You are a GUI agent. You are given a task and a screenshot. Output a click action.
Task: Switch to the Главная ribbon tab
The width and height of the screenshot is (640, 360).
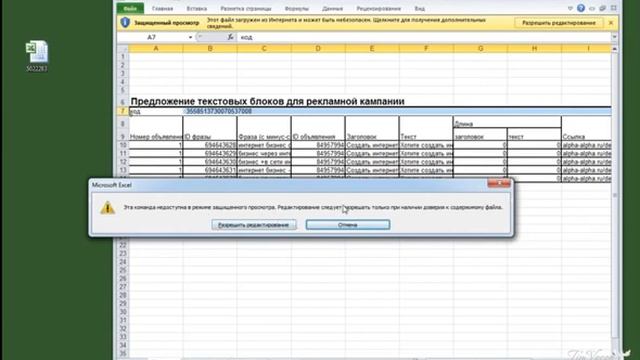[162, 9]
